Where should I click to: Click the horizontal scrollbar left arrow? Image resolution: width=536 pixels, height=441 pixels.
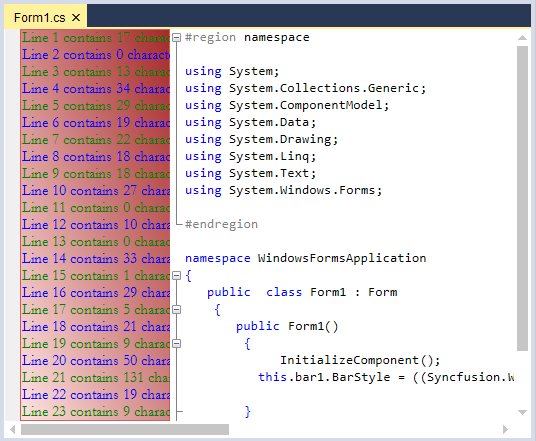pos(13,429)
